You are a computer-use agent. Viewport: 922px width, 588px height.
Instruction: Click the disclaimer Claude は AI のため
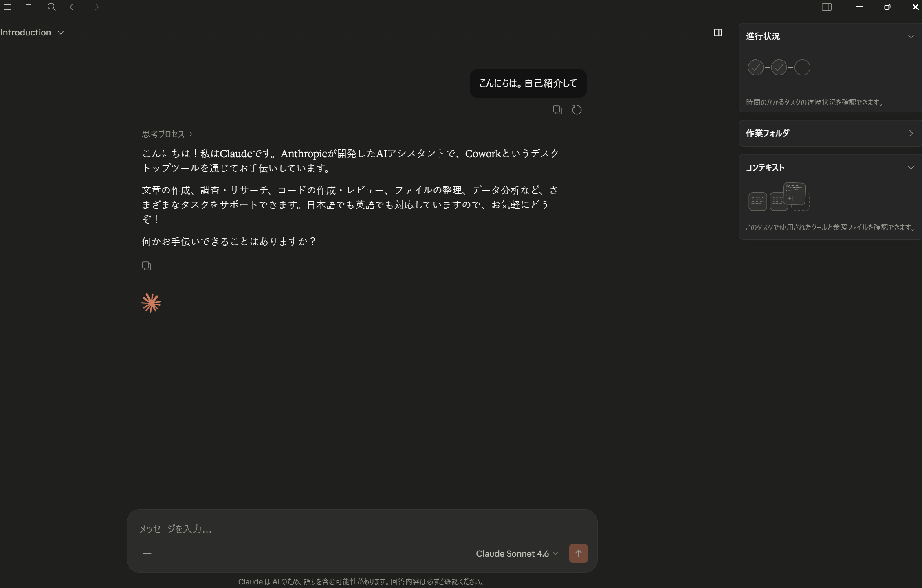(362, 581)
